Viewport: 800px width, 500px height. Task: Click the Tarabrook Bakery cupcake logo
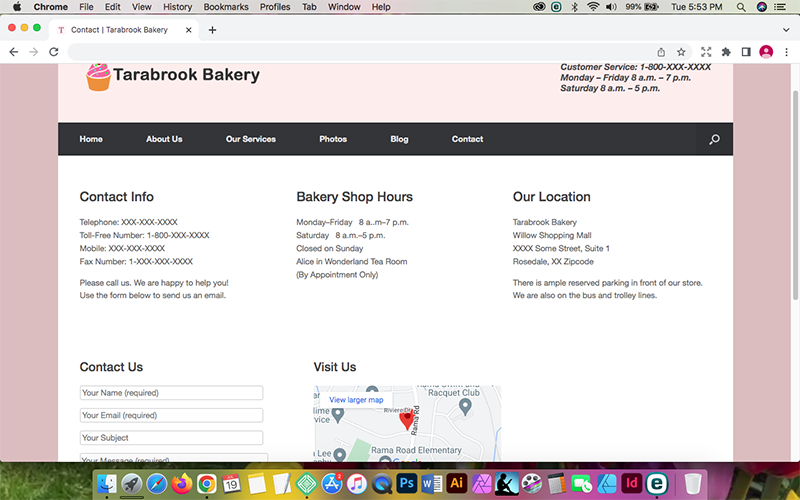(98, 76)
